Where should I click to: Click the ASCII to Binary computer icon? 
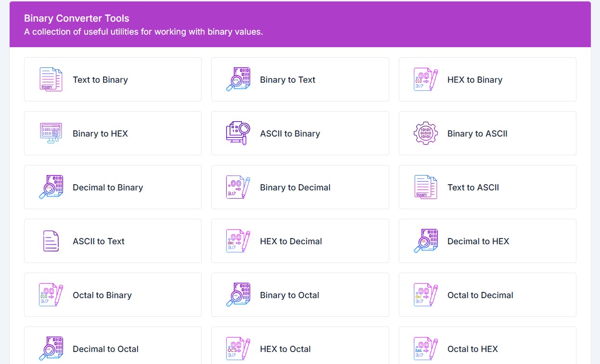pyautogui.click(x=238, y=133)
